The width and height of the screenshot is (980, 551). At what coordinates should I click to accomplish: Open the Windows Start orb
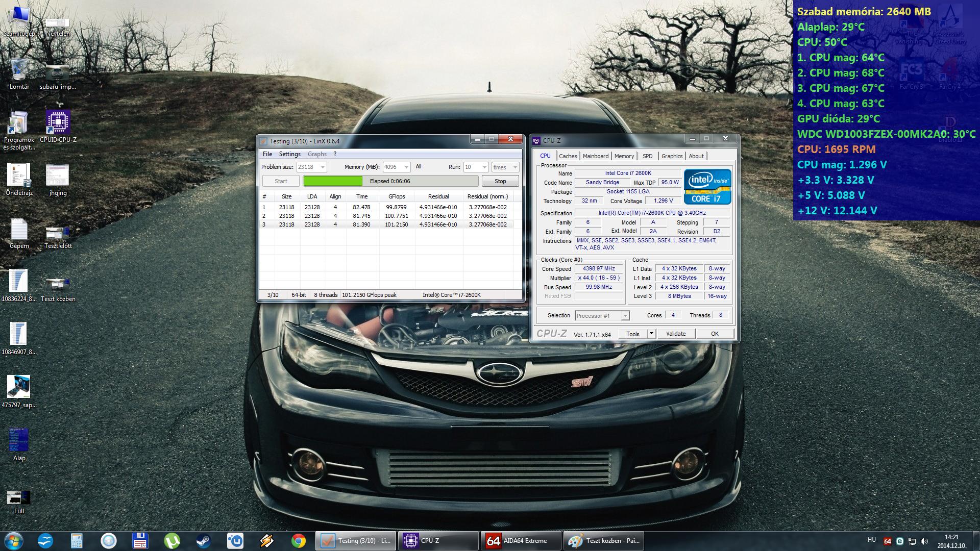(x=13, y=541)
